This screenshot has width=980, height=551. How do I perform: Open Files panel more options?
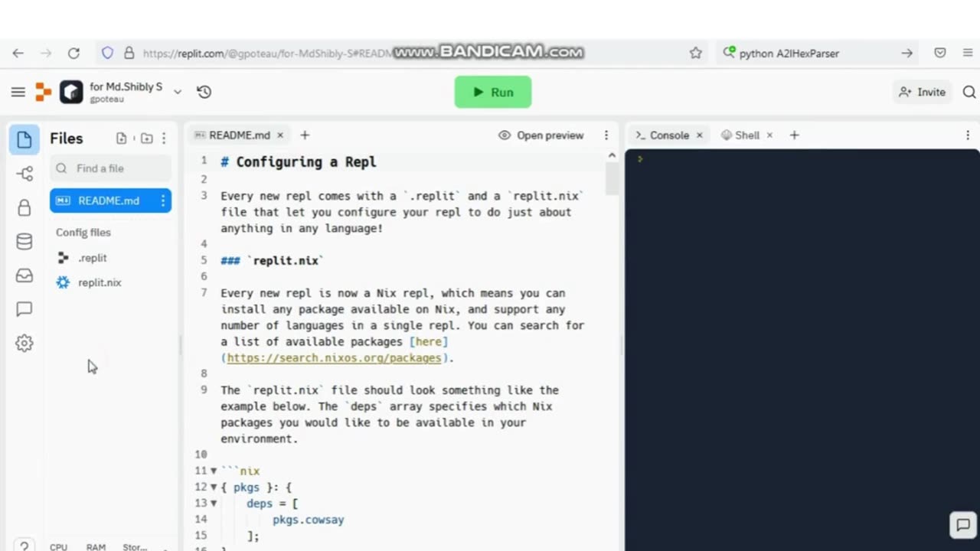click(164, 139)
